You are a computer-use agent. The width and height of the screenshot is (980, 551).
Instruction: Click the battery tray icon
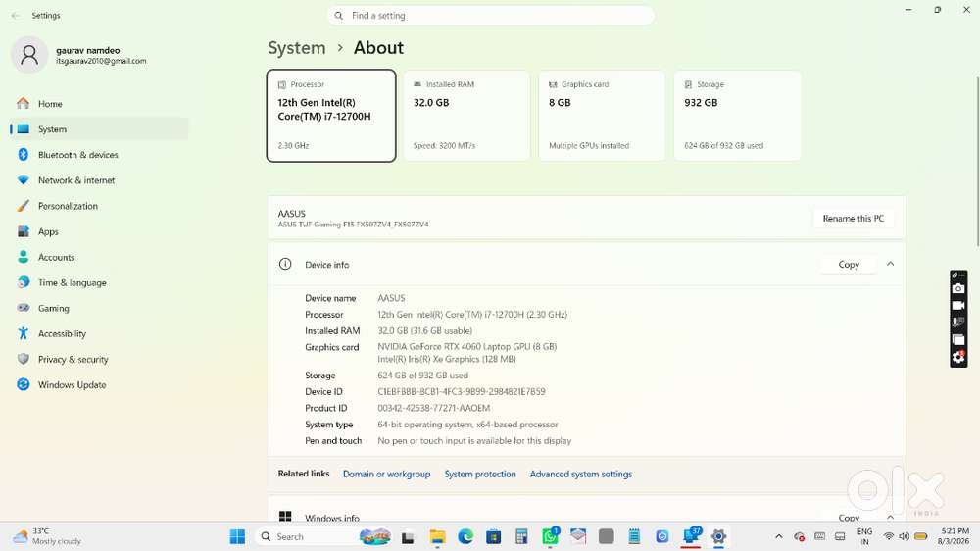(920, 536)
